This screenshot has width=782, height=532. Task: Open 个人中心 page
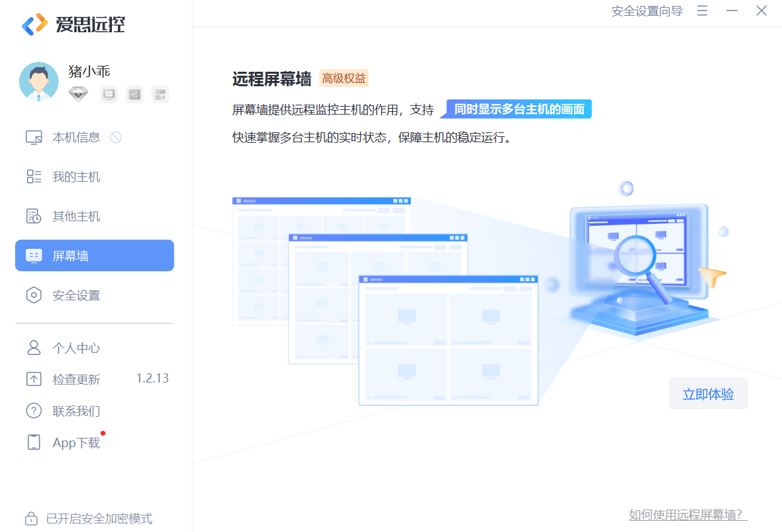pos(76,348)
